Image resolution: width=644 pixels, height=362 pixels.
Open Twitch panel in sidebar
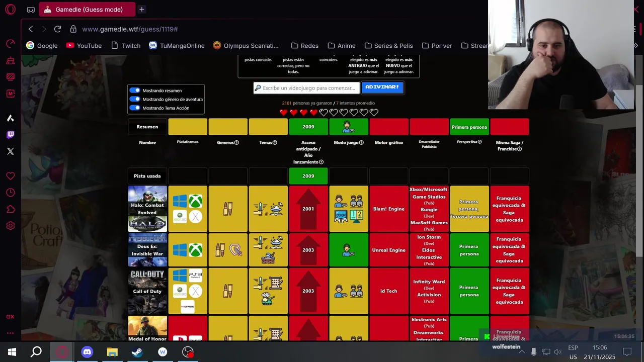coord(10,134)
